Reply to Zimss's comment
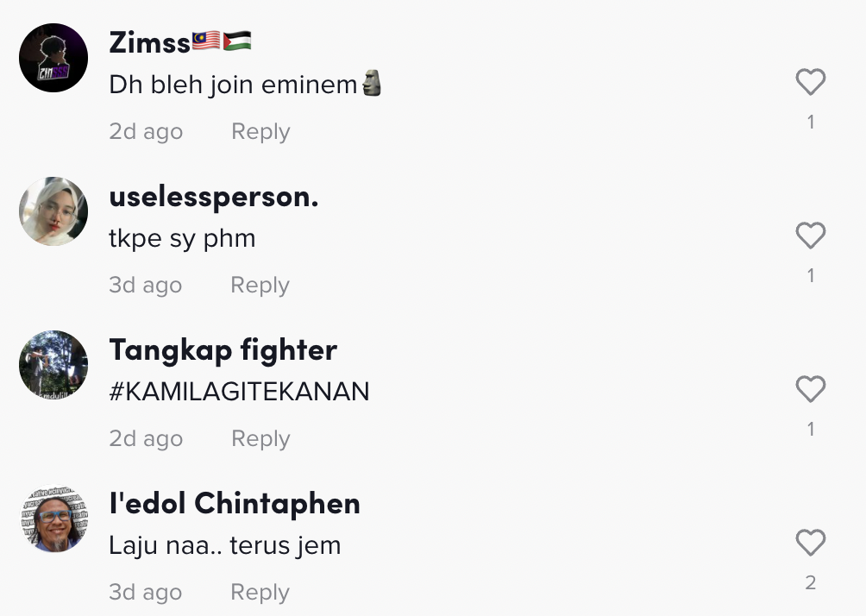 (x=260, y=132)
